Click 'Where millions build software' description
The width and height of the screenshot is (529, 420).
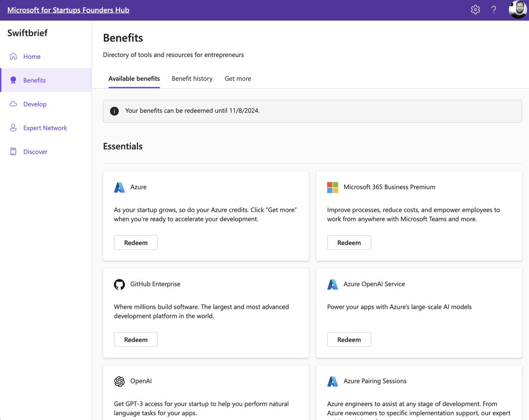coord(201,312)
